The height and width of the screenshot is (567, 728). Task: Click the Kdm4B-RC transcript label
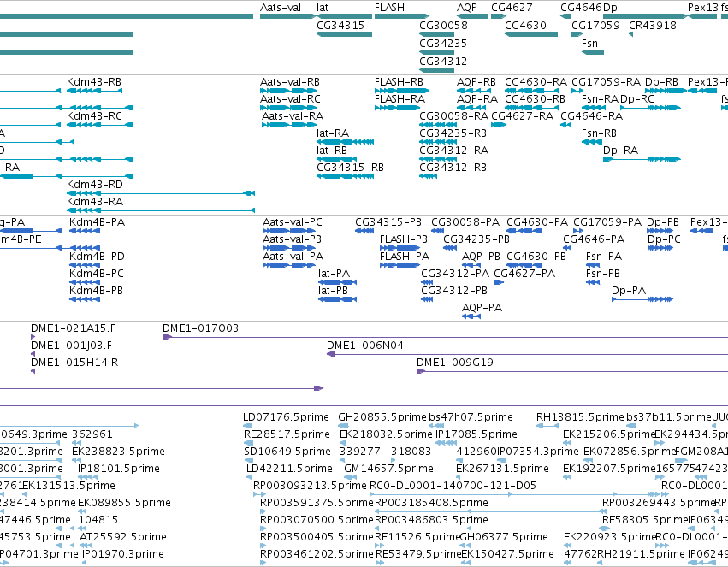point(94,115)
